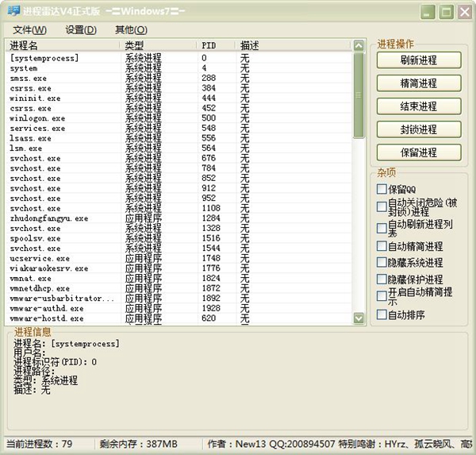Image resolution: width=476 pixels, height=455 pixels.
Task: Select the services.exe row
Action: [x=178, y=129]
